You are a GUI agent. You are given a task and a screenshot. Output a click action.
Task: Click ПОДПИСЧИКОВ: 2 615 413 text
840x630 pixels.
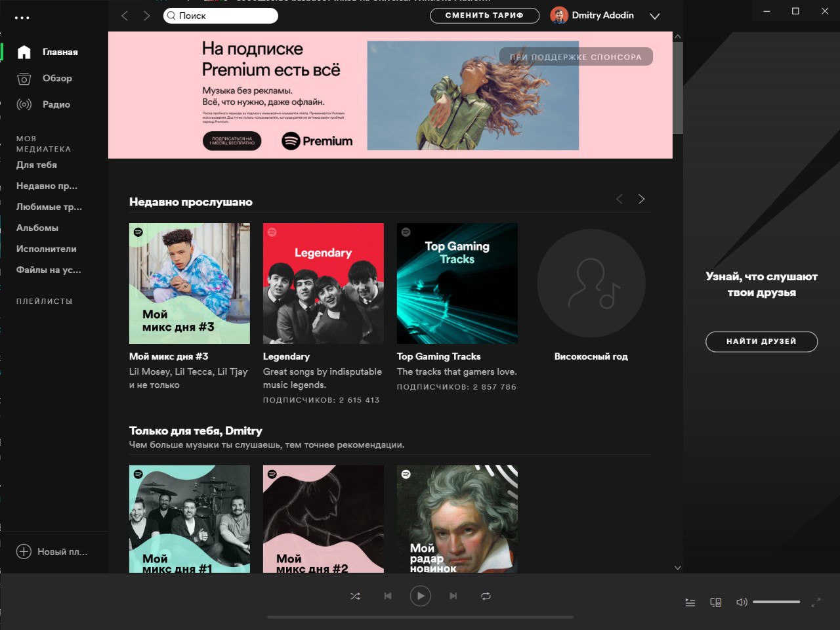click(x=322, y=400)
